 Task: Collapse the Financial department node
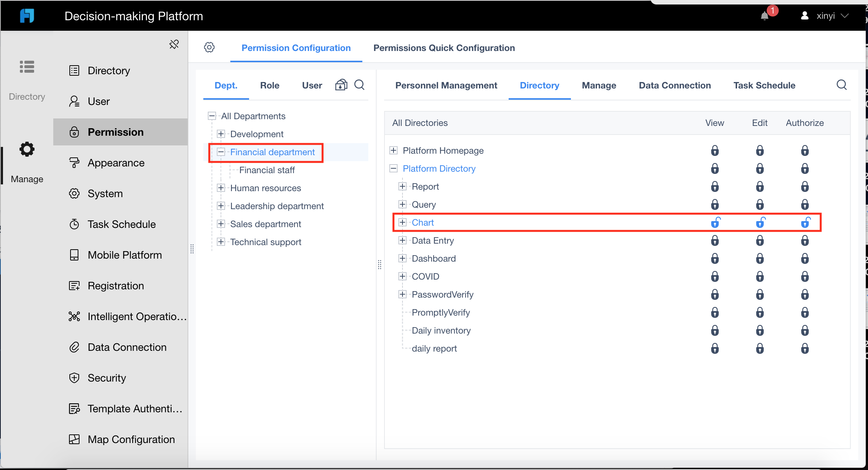point(221,152)
